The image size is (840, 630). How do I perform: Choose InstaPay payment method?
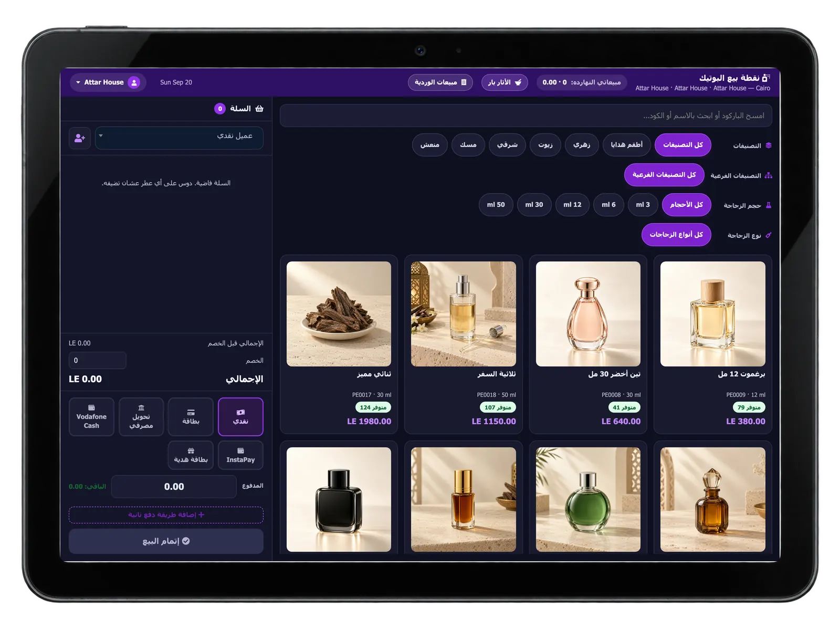pos(240,455)
